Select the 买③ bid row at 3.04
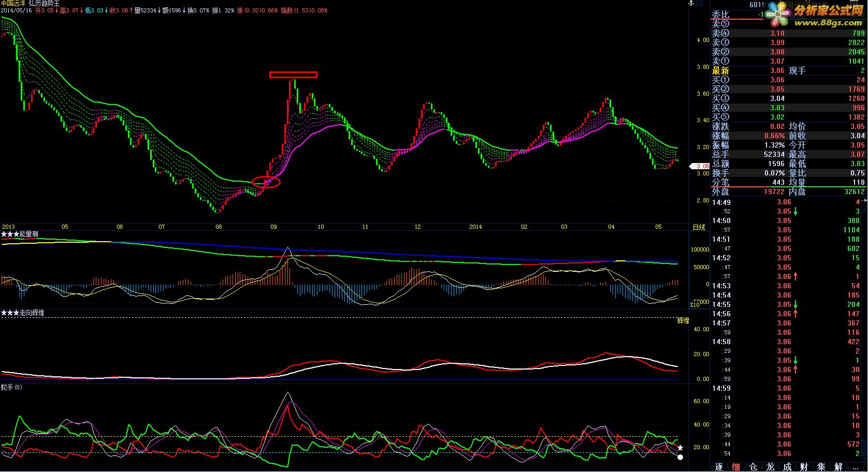 coord(788,98)
